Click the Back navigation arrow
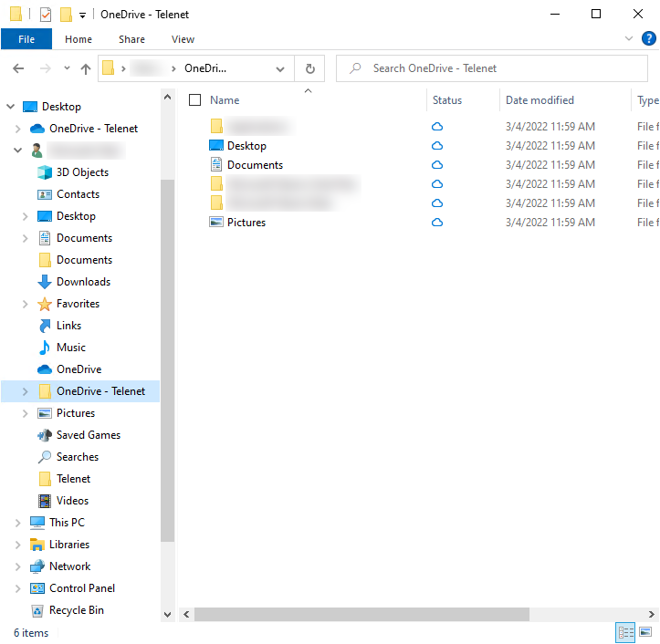Screen dimensions: 660x644 click(x=18, y=68)
